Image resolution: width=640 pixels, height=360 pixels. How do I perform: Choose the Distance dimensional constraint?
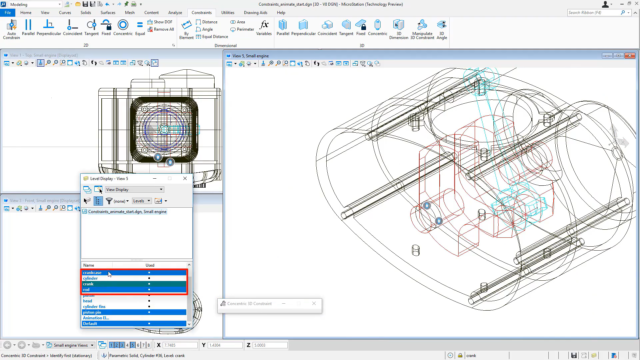click(207, 22)
